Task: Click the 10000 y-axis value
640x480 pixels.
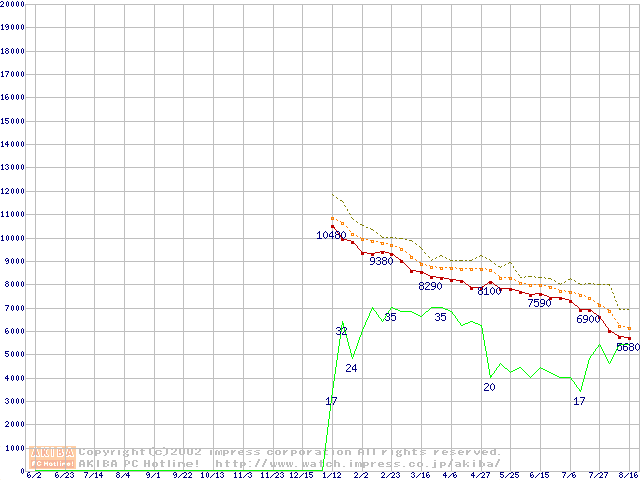Action: coord(13,238)
